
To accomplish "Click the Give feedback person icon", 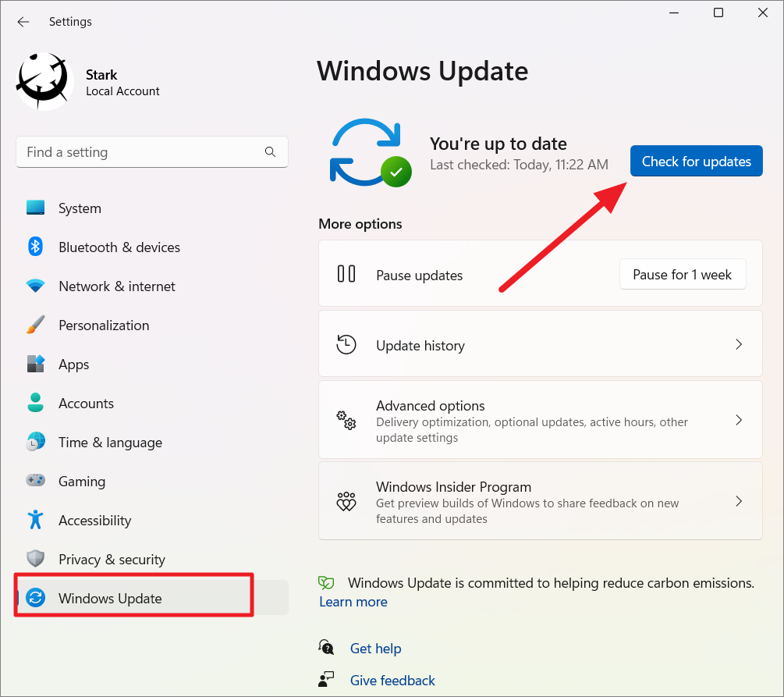I will 326,679.
